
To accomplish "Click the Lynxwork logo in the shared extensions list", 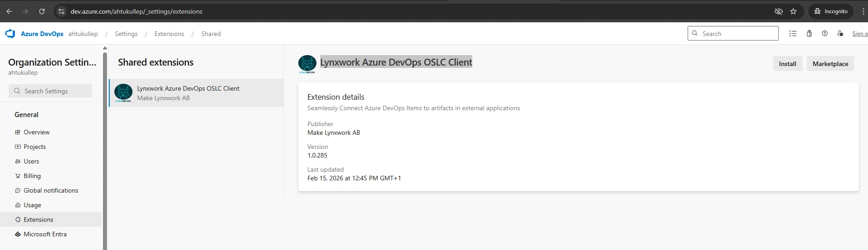I will tap(123, 93).
